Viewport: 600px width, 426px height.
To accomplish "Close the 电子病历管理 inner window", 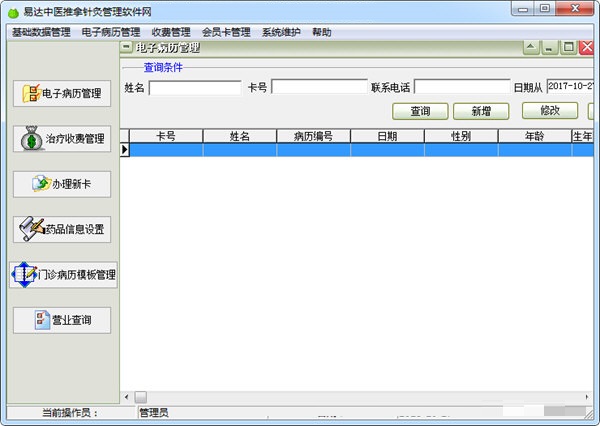I will 586,47.
